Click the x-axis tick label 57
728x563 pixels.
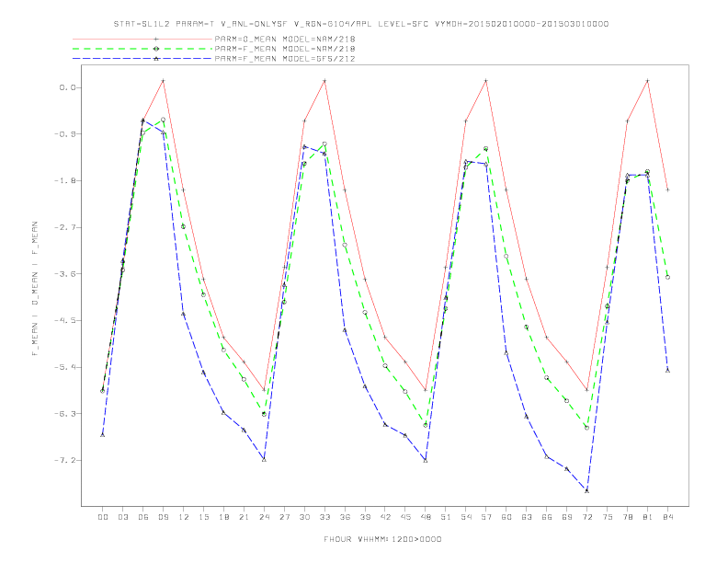click(x=486, y=517)
